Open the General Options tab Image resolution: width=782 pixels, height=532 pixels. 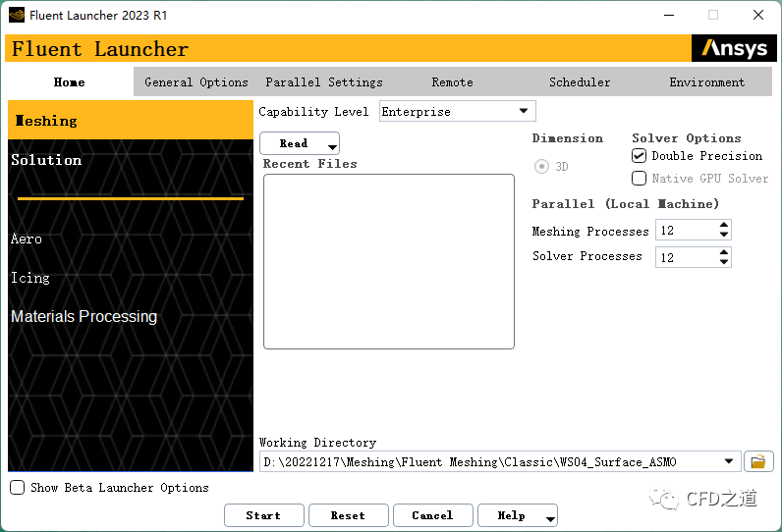196,82
